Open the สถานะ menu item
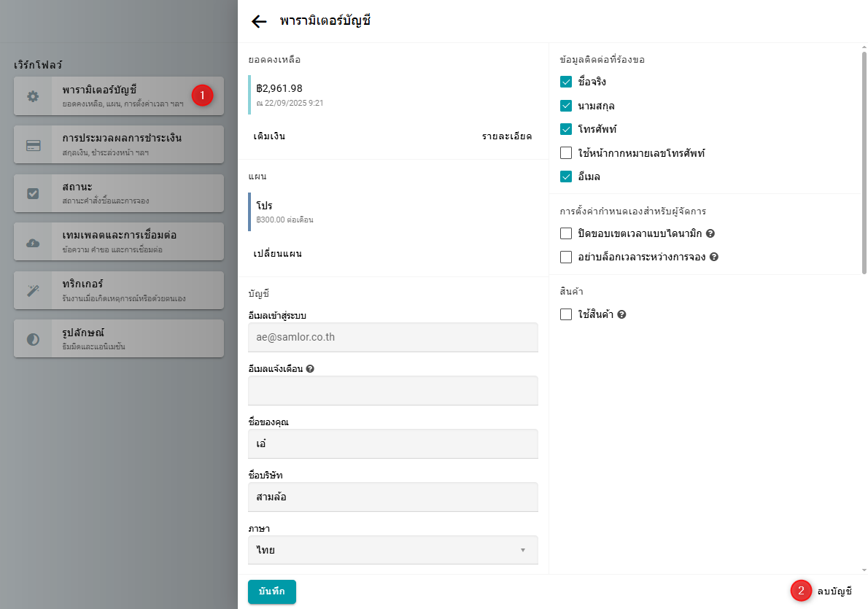 click(119, 193)
